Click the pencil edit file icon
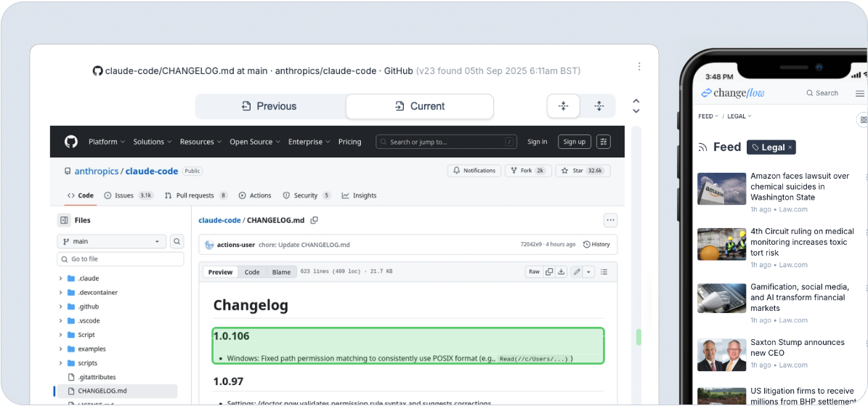 coord(577,272)
